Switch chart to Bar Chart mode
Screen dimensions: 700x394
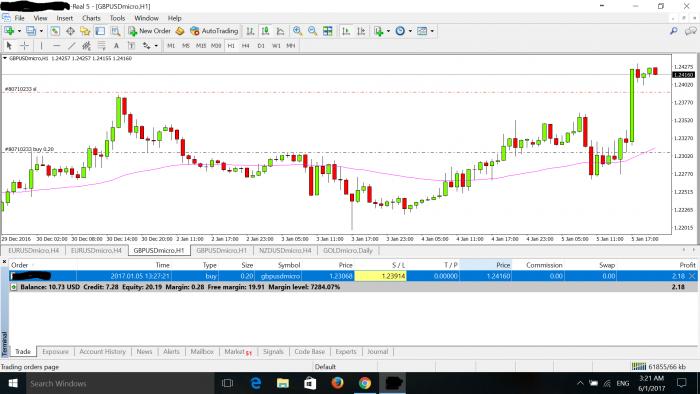250,31
